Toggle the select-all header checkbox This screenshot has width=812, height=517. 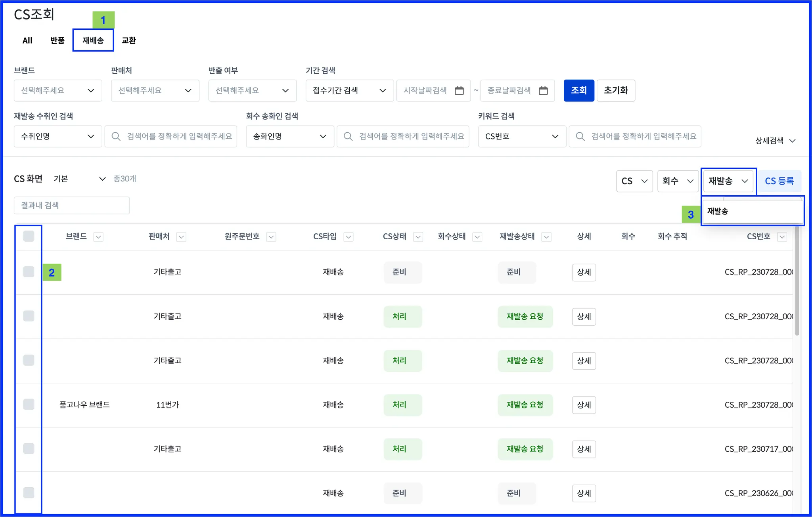click(29, 237)
